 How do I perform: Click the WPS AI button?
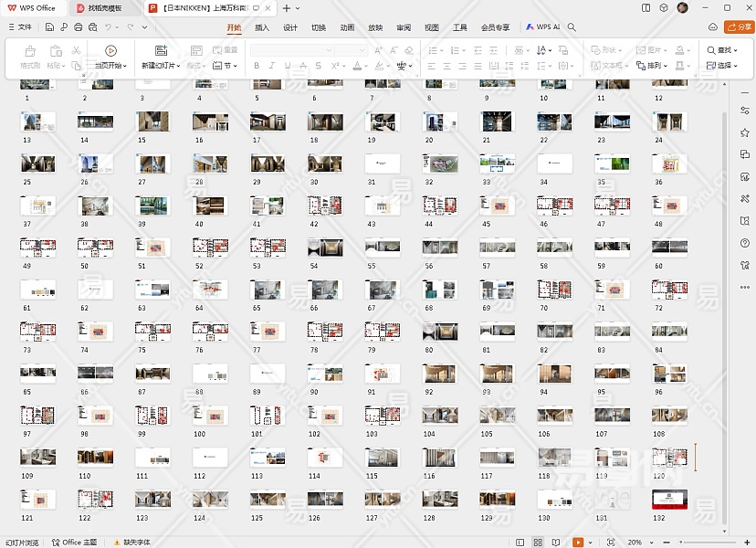[x=542, y=27]
